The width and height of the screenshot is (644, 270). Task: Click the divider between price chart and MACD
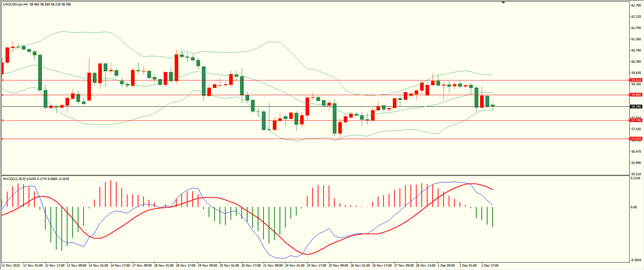click(315, 176)
